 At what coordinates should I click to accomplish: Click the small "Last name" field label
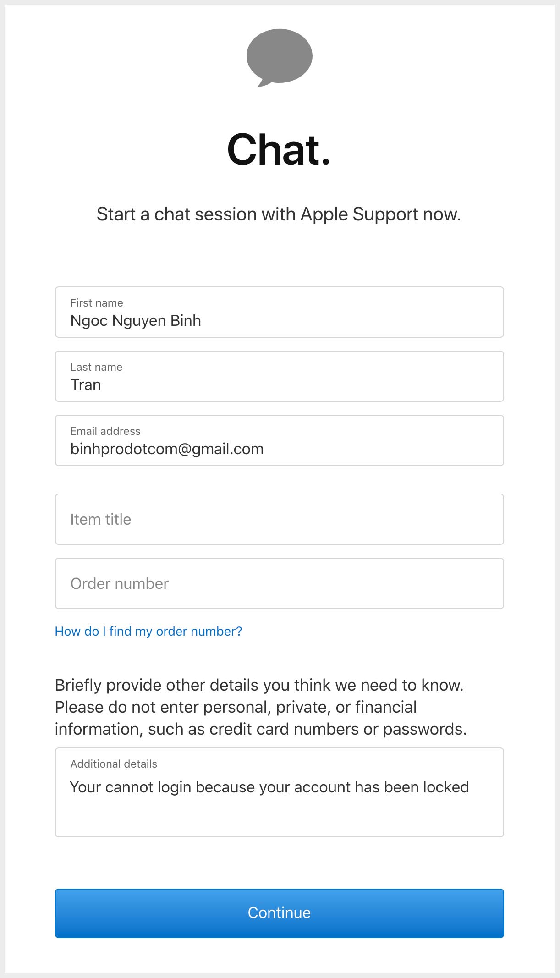96,367
